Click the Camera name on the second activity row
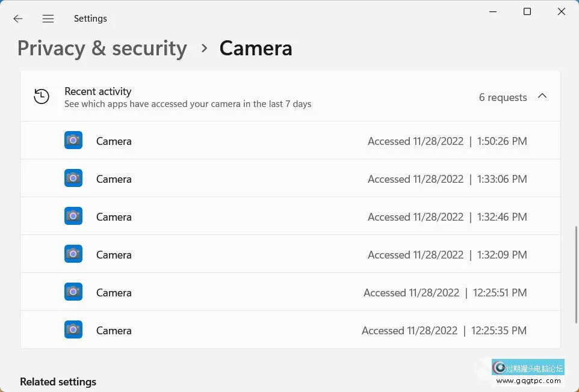 (114, 178)
